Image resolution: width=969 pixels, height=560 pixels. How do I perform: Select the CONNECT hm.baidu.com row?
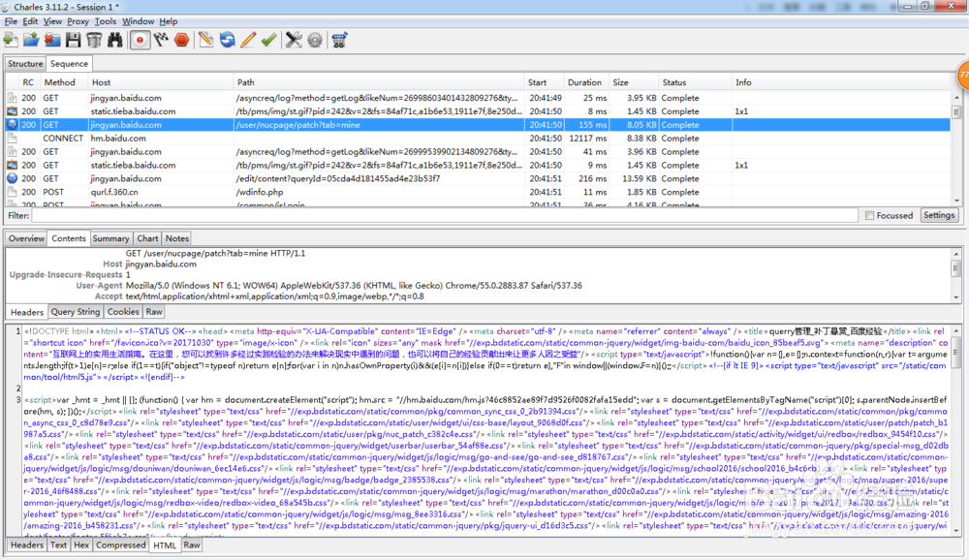pos(478,139)
